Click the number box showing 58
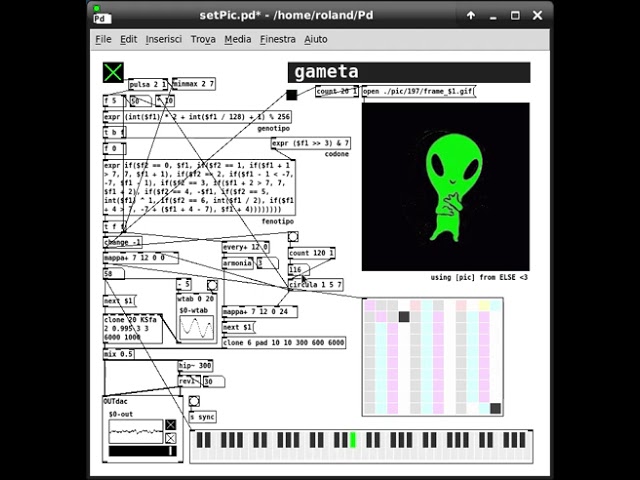Viewport: 640px width, 480px height. click(x=114, y=273)
